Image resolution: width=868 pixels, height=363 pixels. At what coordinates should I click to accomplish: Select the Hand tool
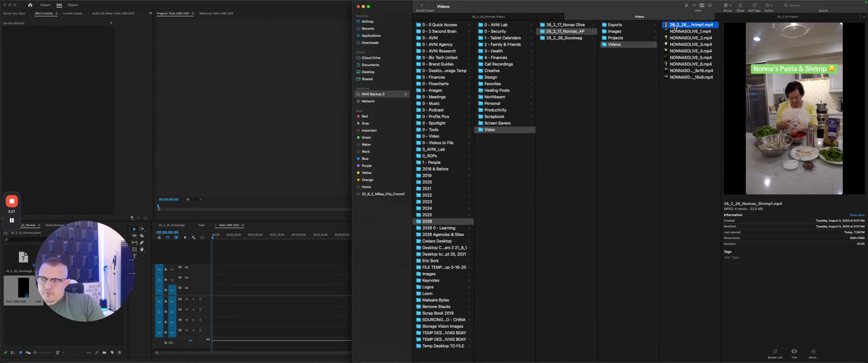click(x=142, y=249)
